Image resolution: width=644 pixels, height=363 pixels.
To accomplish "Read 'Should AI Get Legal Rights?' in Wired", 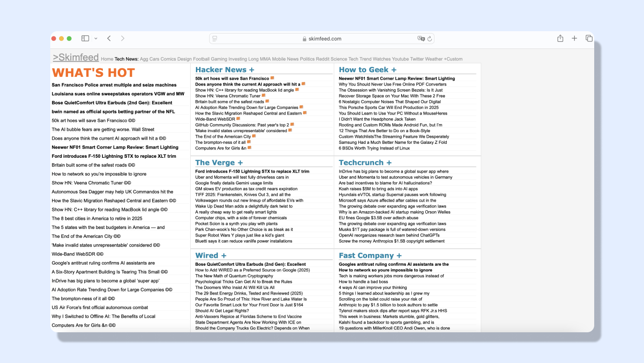I will [x=222, y=311].
